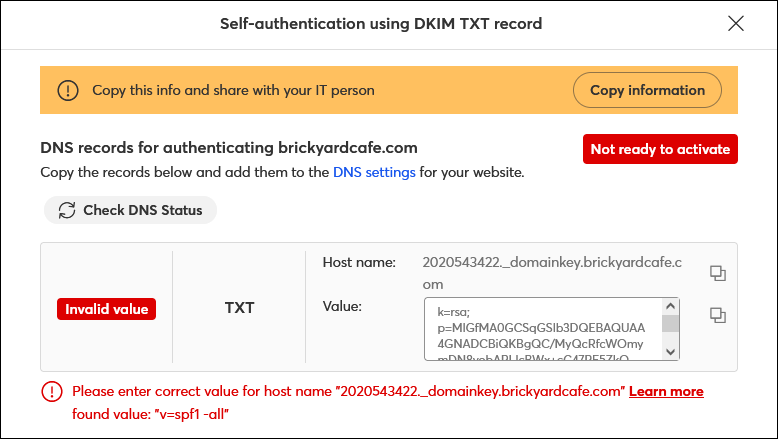Click the found value "v=spf1 -all" text
778x439 pixels.
click(150, 414)
